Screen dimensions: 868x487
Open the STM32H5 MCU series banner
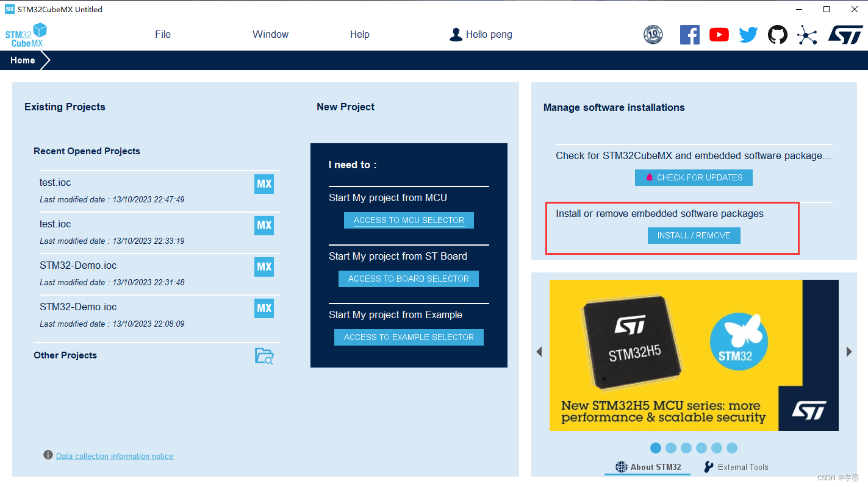pos(694,355)
